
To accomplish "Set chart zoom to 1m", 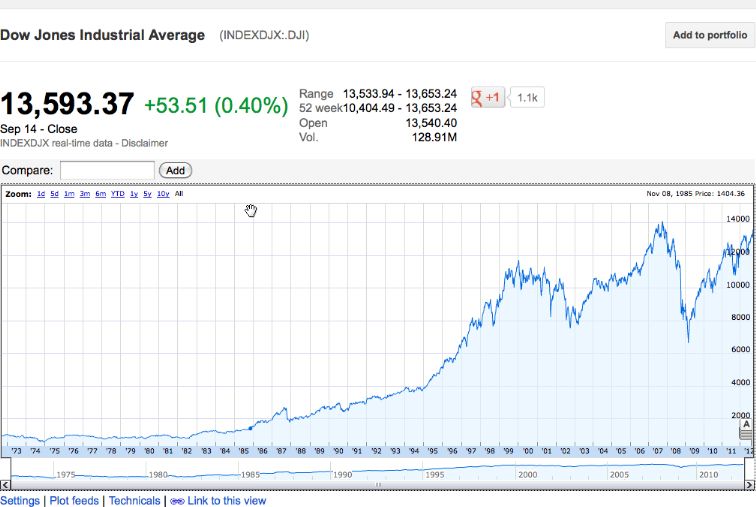I will (69, 194).
